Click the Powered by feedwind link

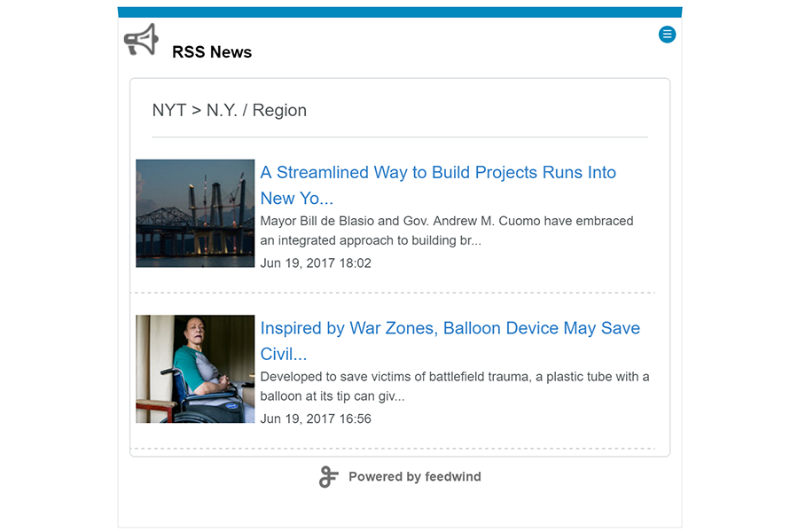coord(400,477)
